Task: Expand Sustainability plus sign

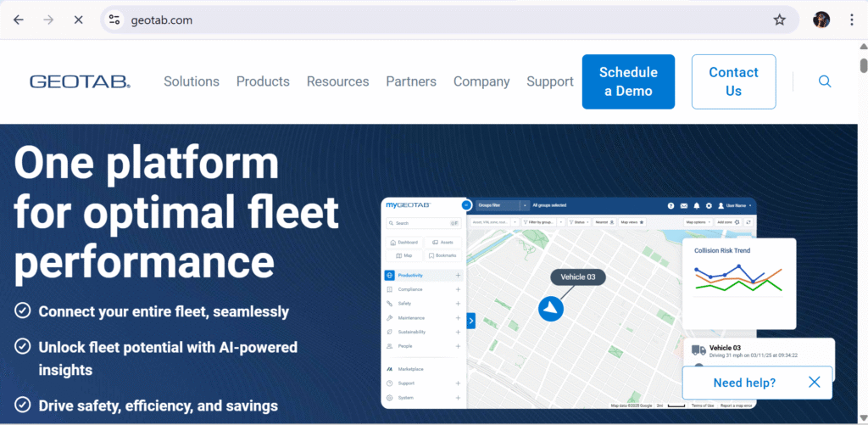Action: pos(458,332)
